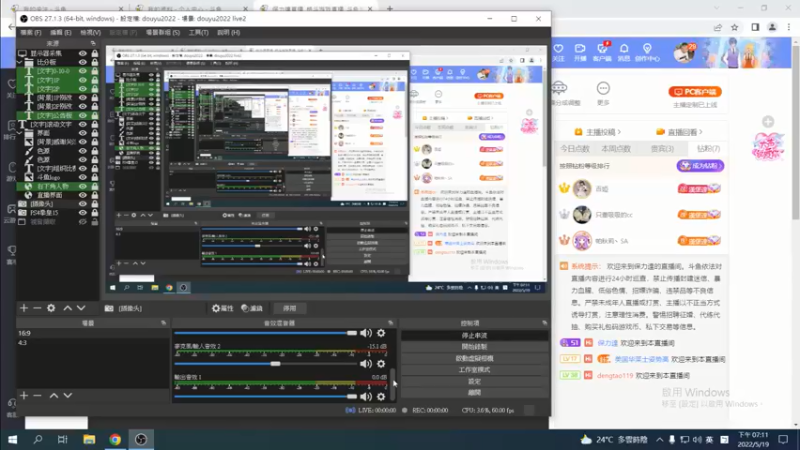Toggle visibility of [文字]公告板 source
800x450 pixels.
pos(83,115)
